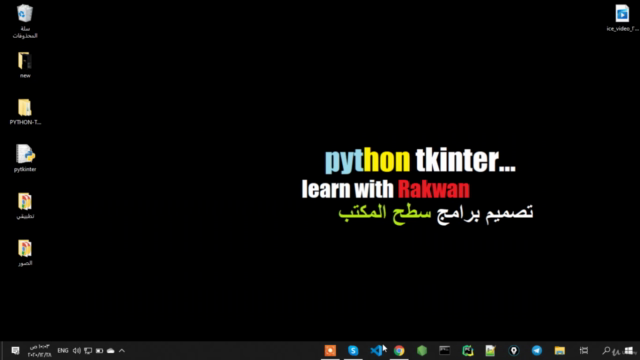Open Task View from taskbar

(x=584, y=351)
